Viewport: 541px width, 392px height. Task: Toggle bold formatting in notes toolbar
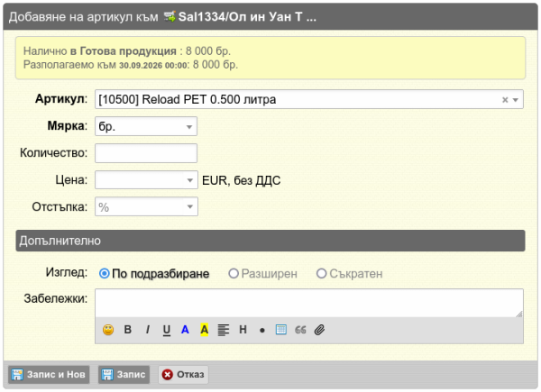128,330
